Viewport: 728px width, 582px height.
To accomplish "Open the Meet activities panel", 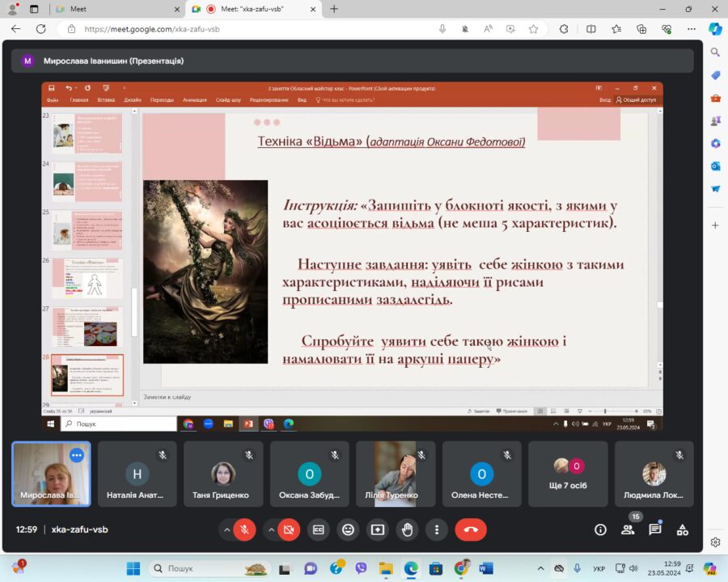I will pos(683,529).
